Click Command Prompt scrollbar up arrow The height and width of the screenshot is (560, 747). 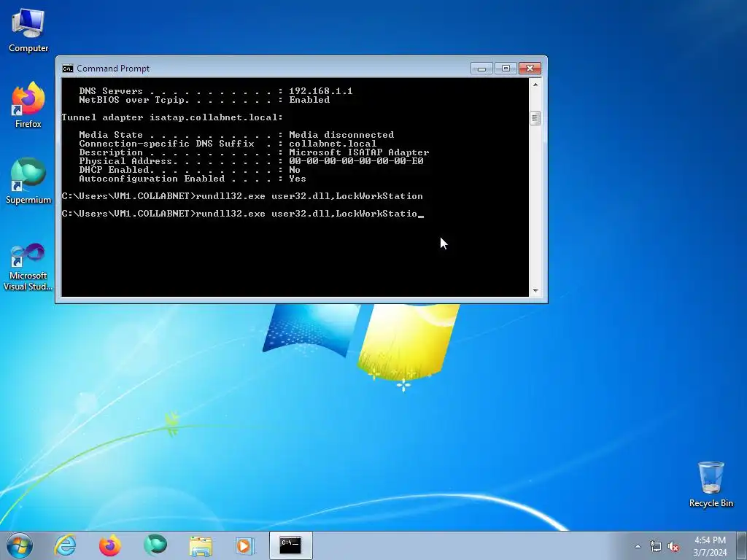point(535,85)
